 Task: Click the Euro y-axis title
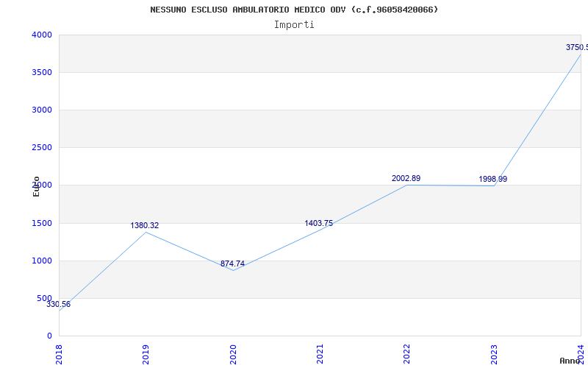36,186
